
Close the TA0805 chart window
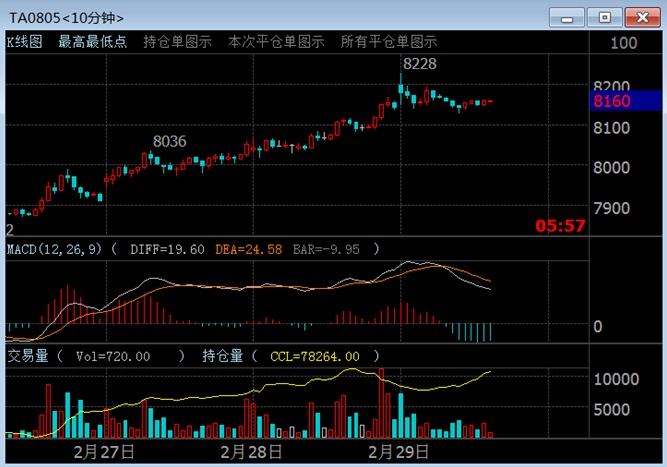pyautogui.click(x=642, y=18)
